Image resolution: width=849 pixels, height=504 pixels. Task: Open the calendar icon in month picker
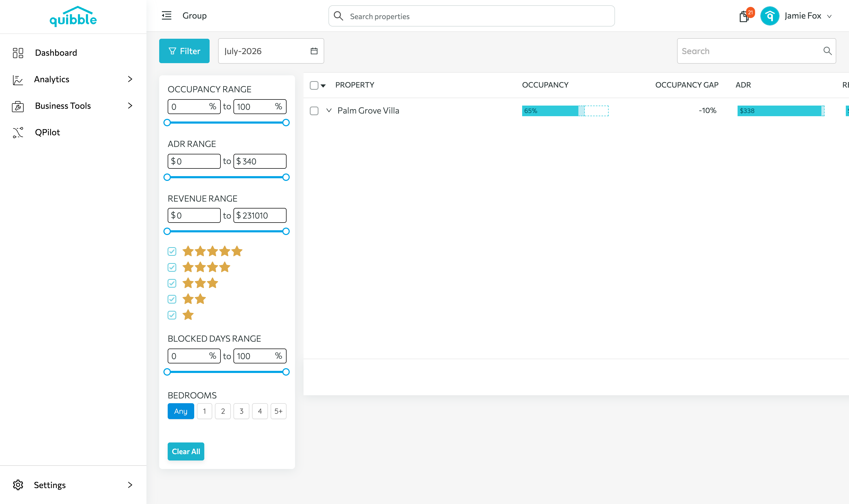point(314,51)
